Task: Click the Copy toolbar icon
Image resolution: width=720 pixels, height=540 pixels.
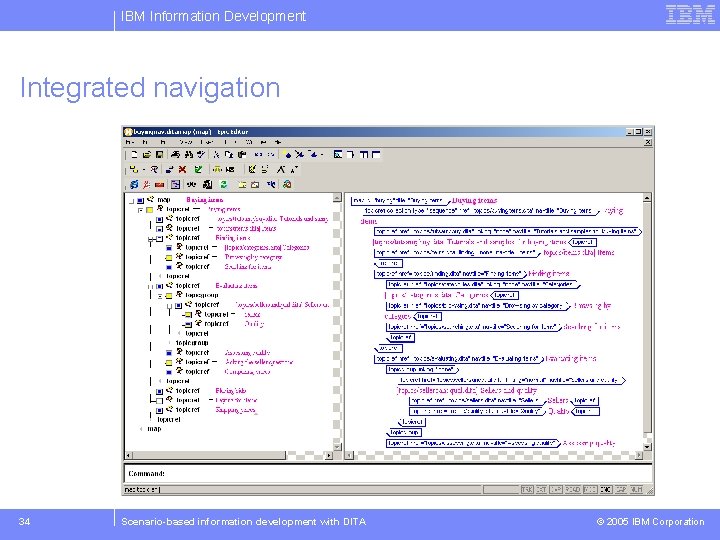Action: 229,155
